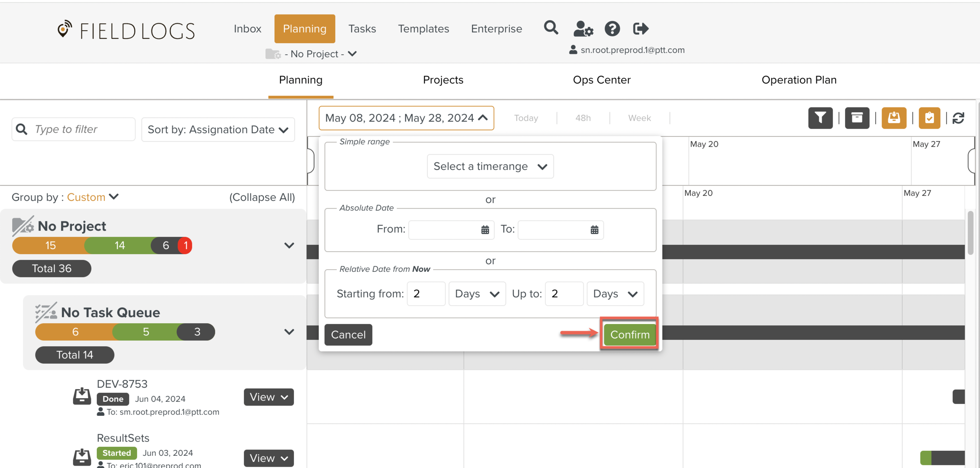Screen dimensions: 980x468
Task: Open the From date calendar icon
Action: pos(485,230)
